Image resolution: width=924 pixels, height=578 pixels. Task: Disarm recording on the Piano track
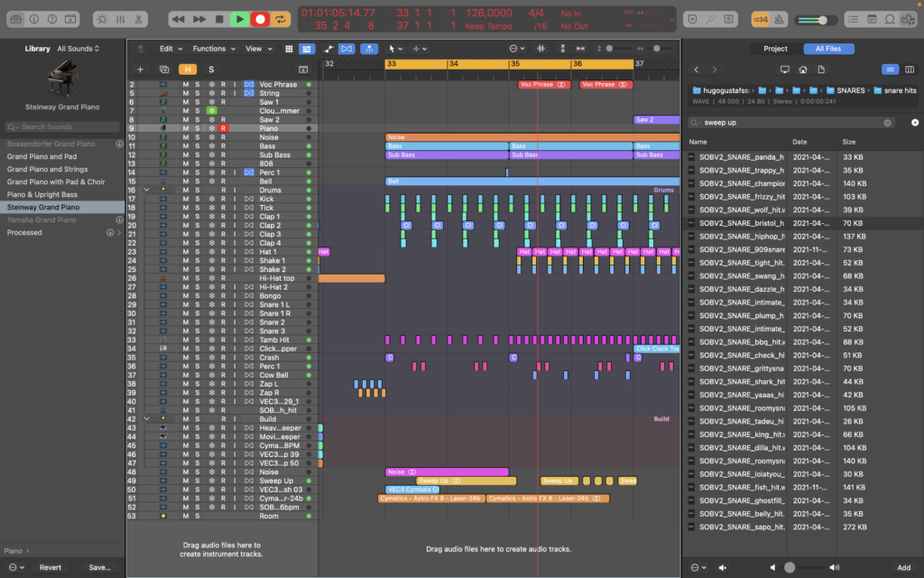[224, 129]
